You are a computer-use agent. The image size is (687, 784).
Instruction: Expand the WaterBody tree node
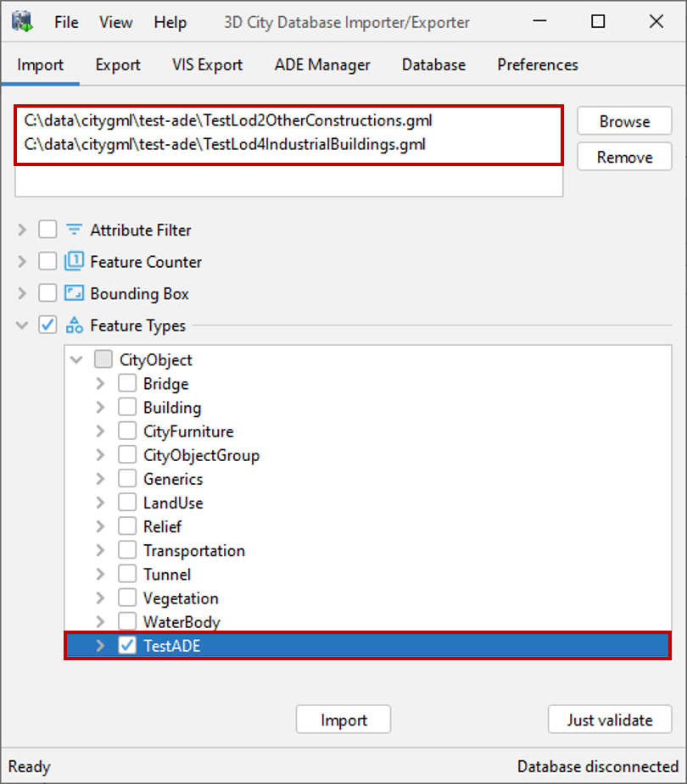click(100, 621)
